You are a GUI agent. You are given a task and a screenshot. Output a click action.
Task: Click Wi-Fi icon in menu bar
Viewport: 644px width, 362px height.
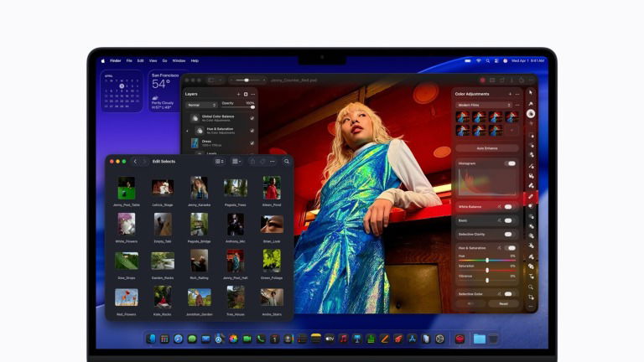(479, 60)
